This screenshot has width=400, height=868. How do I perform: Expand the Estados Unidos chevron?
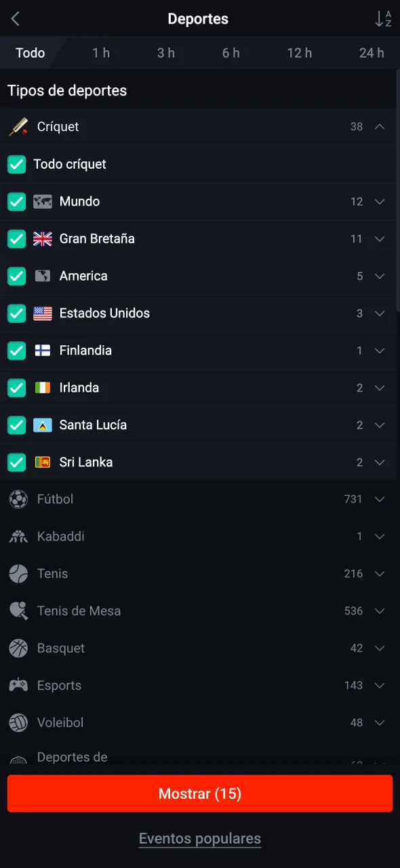(380, 313)
